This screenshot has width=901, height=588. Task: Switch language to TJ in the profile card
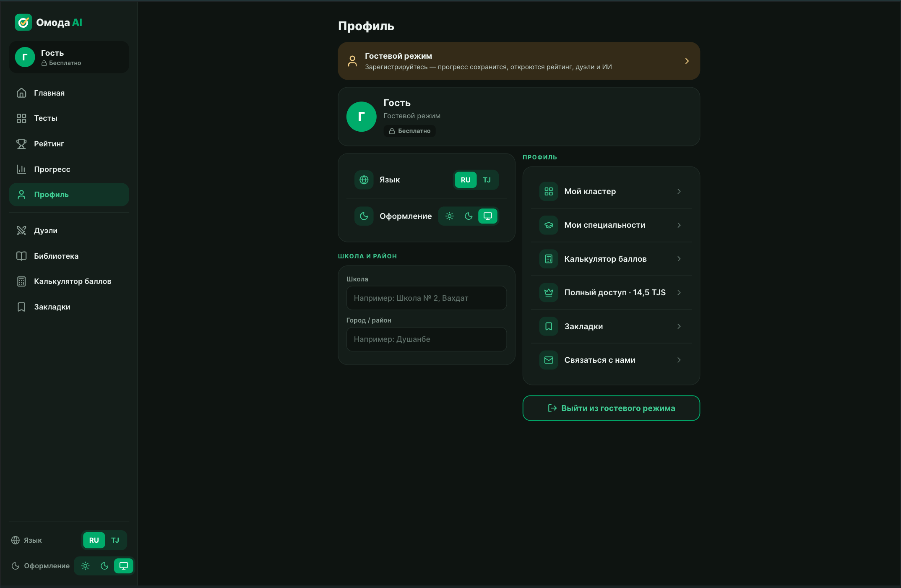[x=487, y=180]
